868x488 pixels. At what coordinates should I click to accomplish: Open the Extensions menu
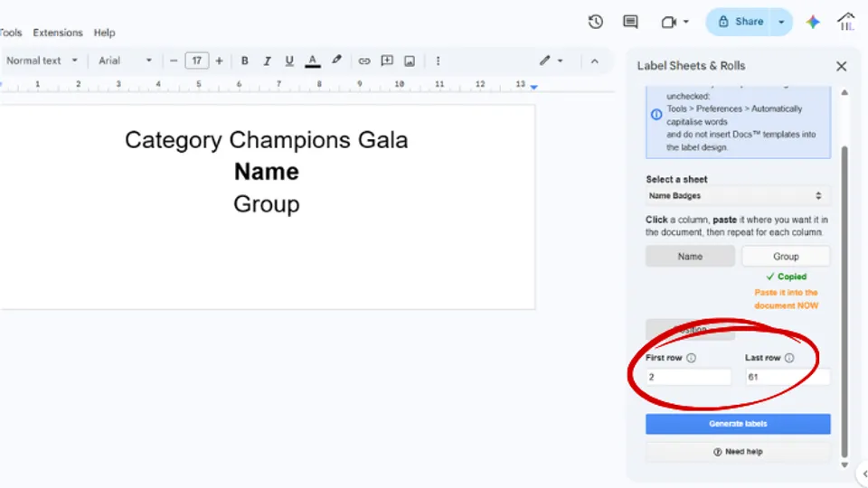tap(58, 33)
